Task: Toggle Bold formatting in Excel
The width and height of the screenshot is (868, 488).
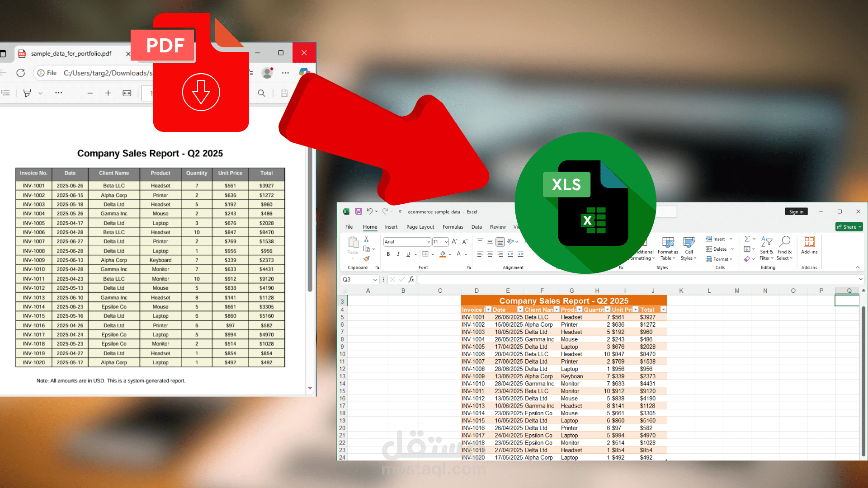Action: [388, 254]
